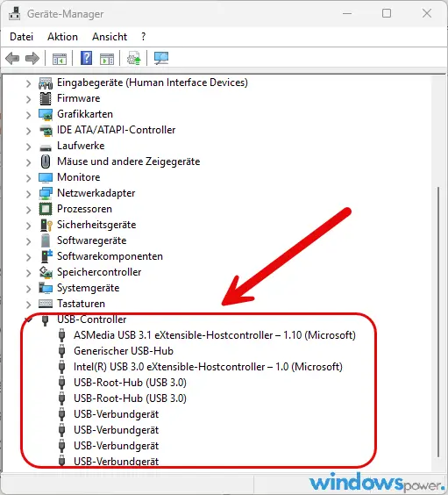Expand the Prozessoren tree node

coord(28,210)
